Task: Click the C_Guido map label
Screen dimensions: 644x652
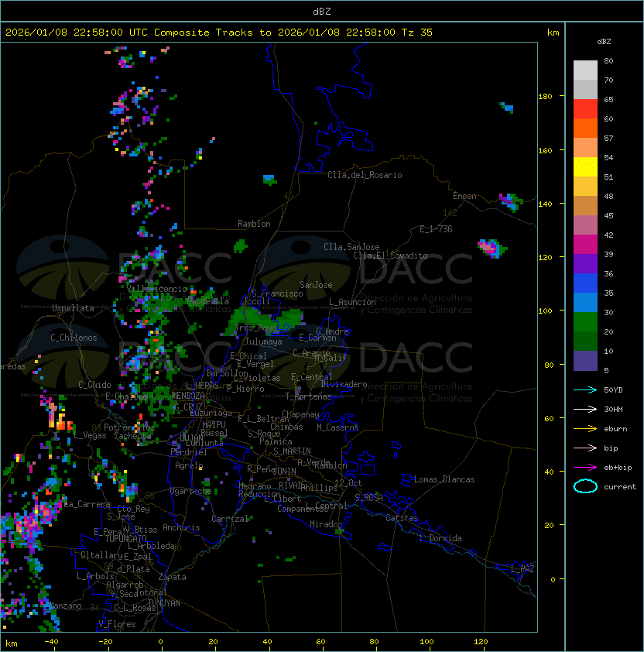Action: [94, 385]
